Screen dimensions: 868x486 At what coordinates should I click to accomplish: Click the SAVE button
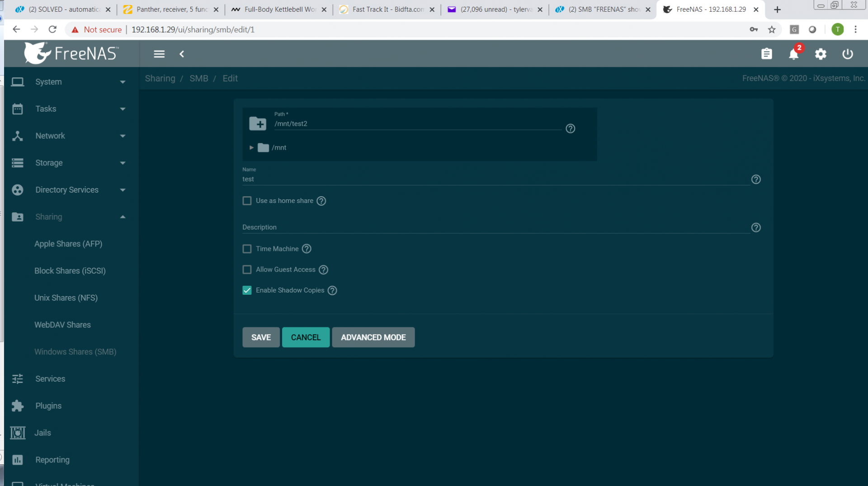coord(261,337)
